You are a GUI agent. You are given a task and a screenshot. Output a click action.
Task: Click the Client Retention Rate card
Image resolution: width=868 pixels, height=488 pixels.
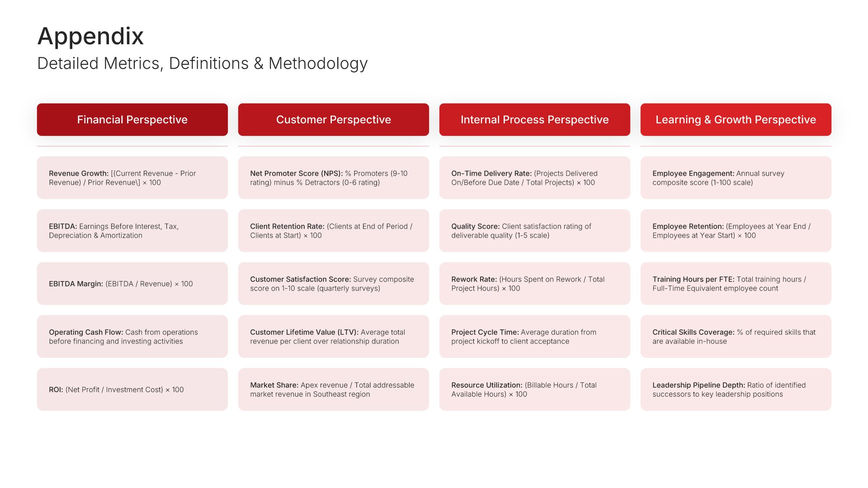pyautogui.click(x=333, y=230)
